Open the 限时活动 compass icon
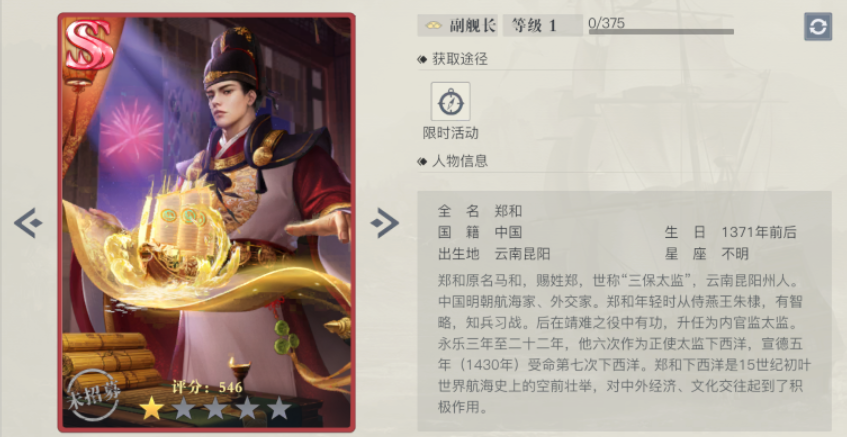The width and height of the screenshot is (847, 437). pyautogui.click(x=451, y=102)
